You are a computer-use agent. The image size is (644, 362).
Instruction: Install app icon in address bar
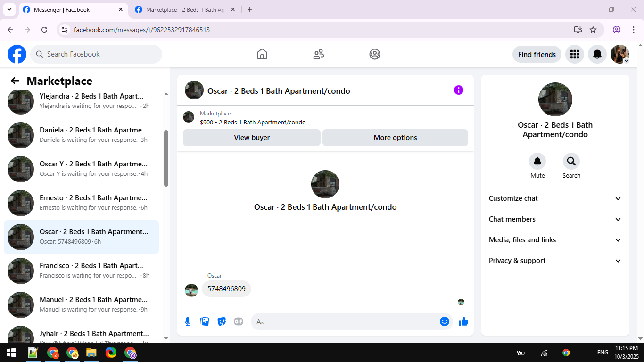point(578,30)
